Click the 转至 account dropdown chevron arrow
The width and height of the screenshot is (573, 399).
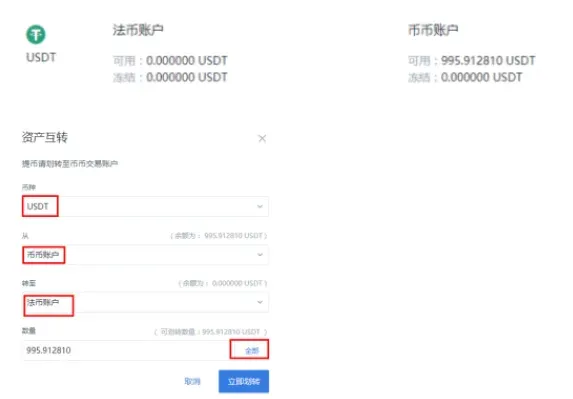[260, 302]
